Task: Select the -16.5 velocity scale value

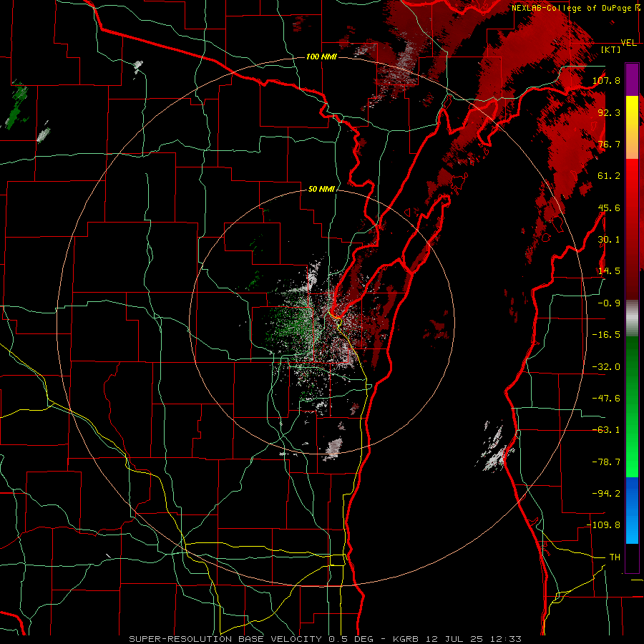Action: pyautogui.click(x=606, y=334)
